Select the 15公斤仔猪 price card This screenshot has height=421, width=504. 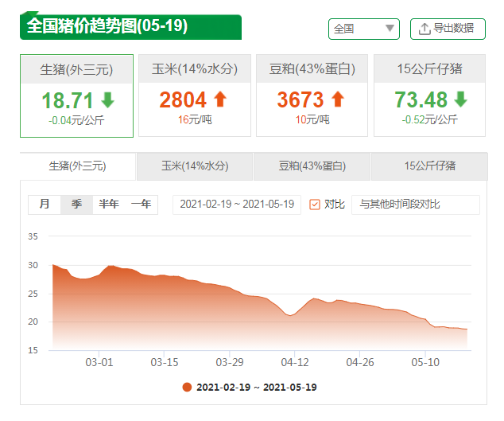(430, 96)
